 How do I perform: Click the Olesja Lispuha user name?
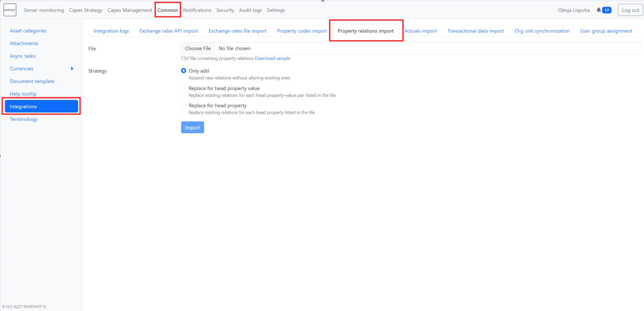click(574, 10)
